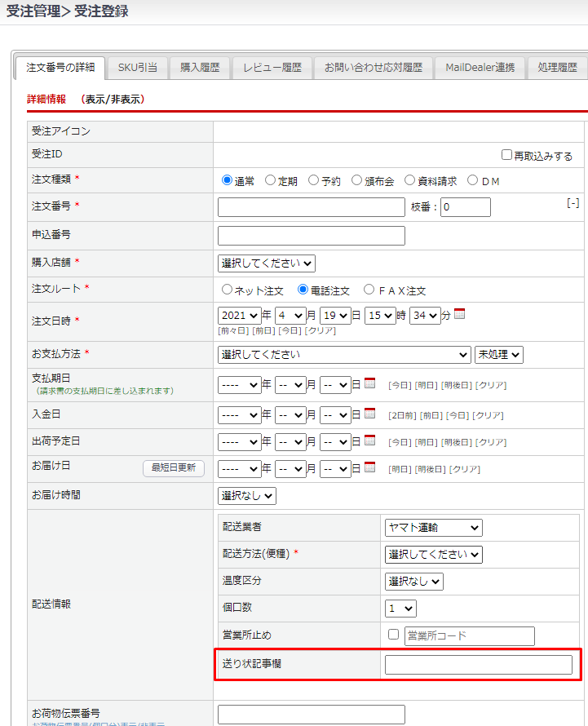Choose ネット注文 as order route
Screen dimensions: 588x726
pyautogui.click(x=227, y=290)
